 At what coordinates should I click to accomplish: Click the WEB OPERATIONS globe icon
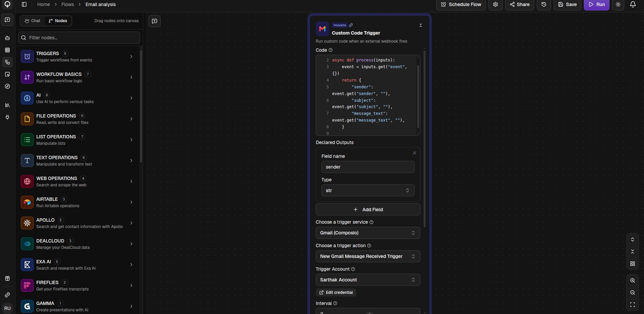[27, 181]
